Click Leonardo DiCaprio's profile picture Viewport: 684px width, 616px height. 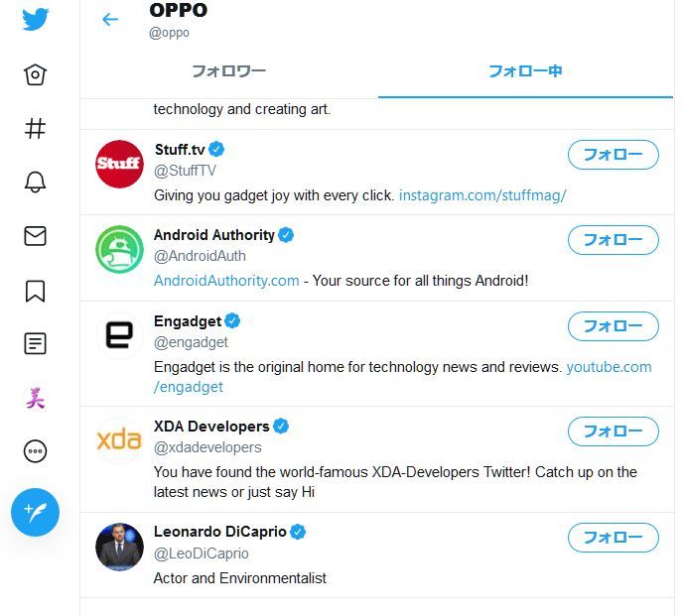(120, 547)
